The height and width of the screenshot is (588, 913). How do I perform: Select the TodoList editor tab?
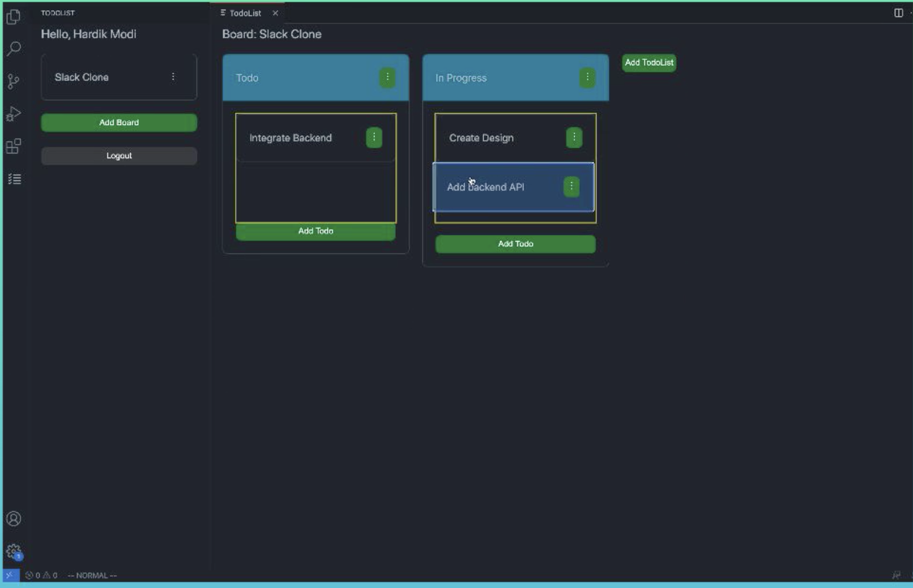(x=245, y=12)
